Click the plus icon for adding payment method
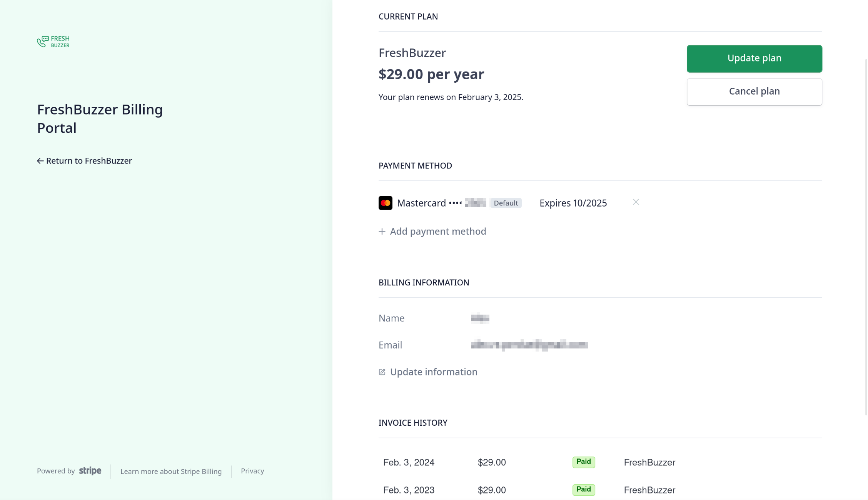868x500 pixels. tap(382, 232)
